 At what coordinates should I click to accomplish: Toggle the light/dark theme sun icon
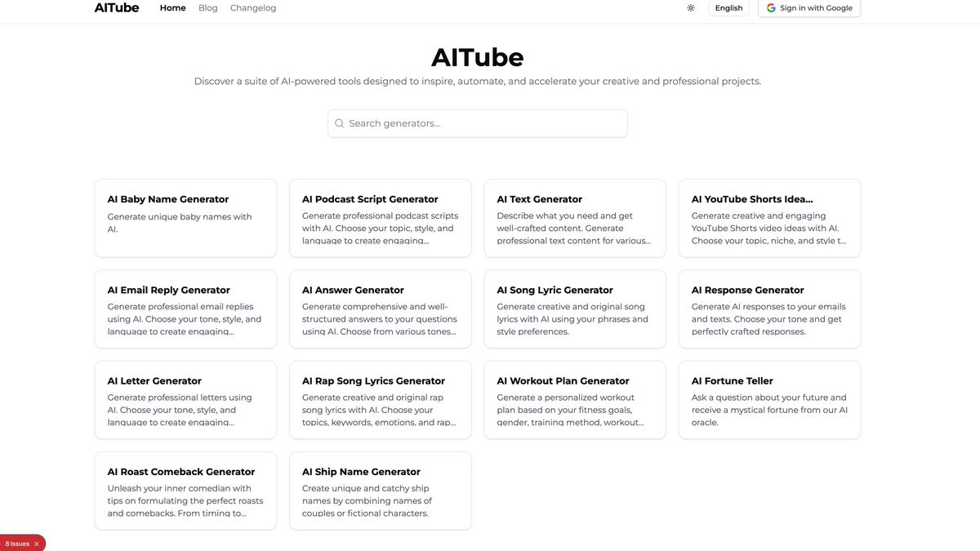[x=691, y=8]
